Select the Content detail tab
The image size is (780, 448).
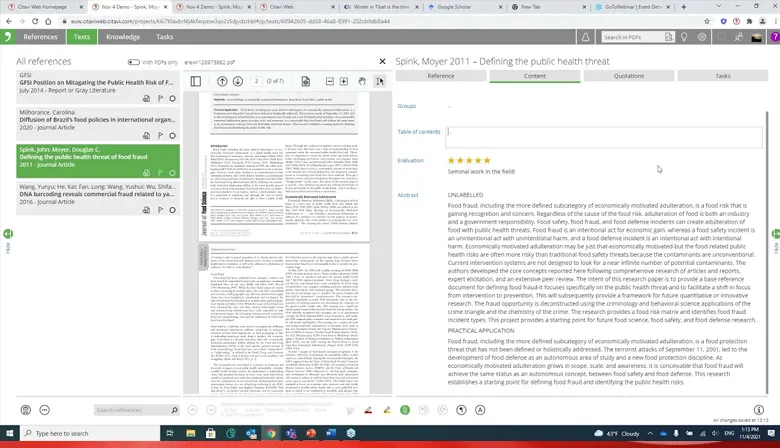[535, 76]
